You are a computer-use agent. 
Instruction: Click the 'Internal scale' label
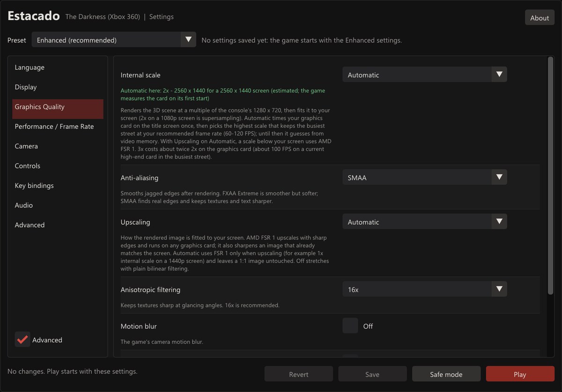[x=140, y=75]
